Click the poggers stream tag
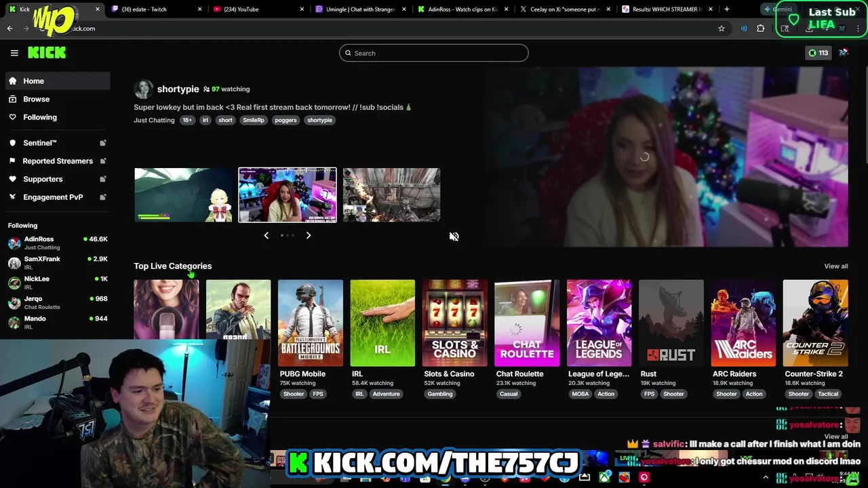The image size is (868, 488). 285,120
